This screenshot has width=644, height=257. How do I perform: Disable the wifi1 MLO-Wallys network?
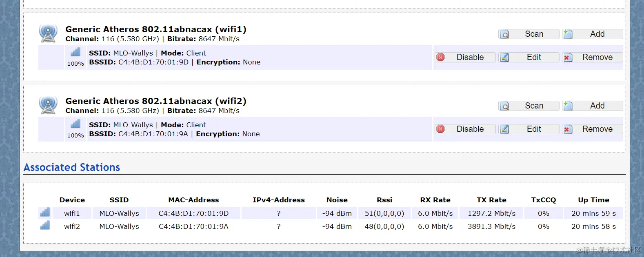pos(465,58)
